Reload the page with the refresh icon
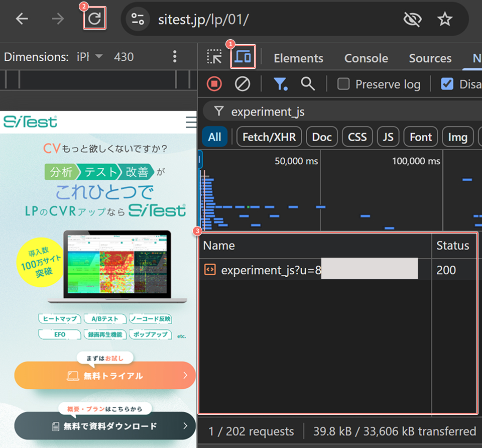Image resolution: width=482 pixels, height=448 pixels. coord(94,19)
